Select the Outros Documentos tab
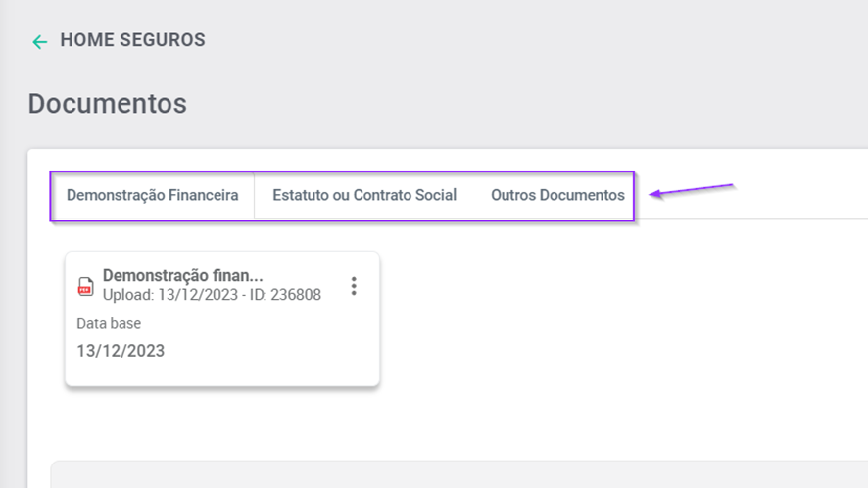The width and height of the screenshot is (868, 488). click(x=557, y=195)
